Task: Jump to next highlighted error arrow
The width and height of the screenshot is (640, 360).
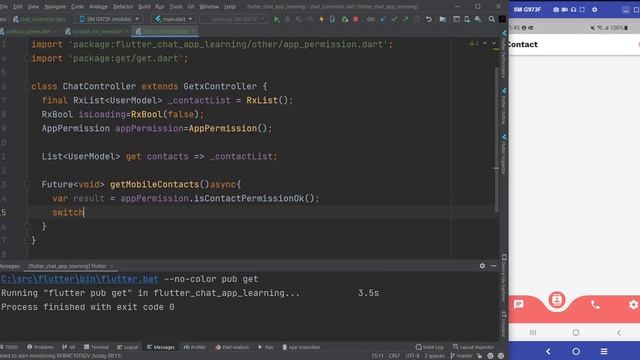Action: [x=493, y=43]
